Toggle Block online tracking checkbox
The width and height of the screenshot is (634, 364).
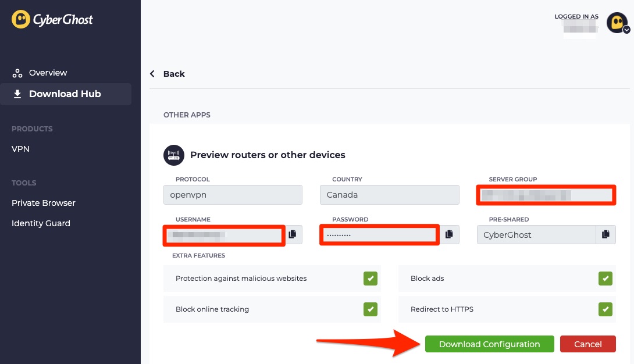pos(371,309)
